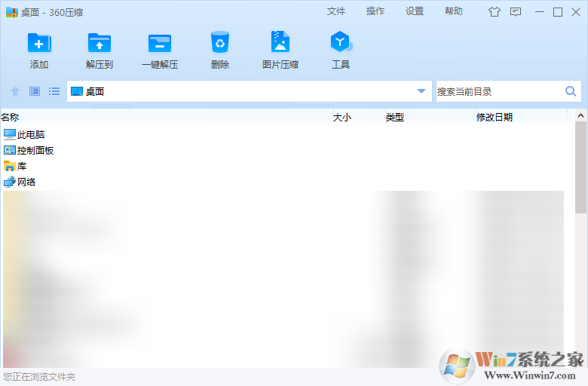Select the 网络 row text
The width and height of the screenshot is (588, 386).
(26, 182)
